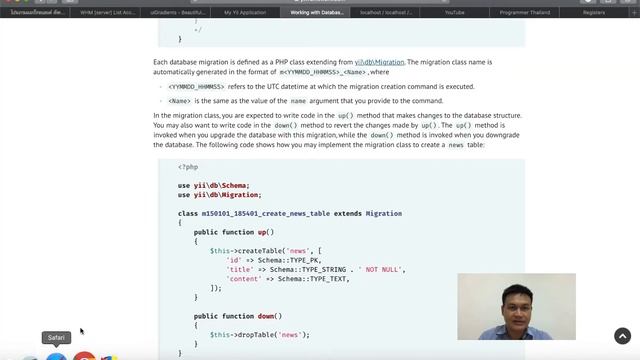
Task: Click the $this->createTable('news', [ line
Action: click(x=266, y=251)
